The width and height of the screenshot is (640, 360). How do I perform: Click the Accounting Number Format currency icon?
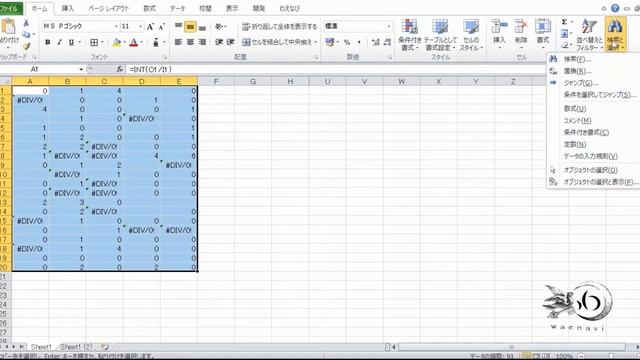pos(330,42)
